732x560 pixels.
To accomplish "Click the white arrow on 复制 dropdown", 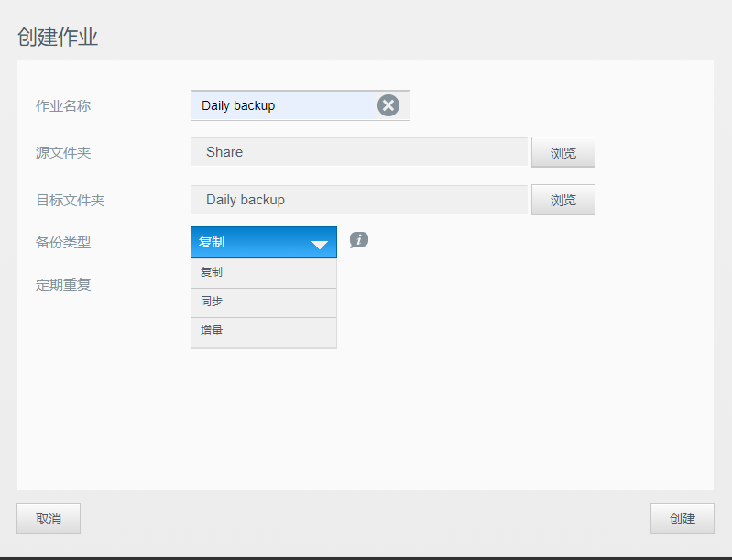I will pos(320,245).
